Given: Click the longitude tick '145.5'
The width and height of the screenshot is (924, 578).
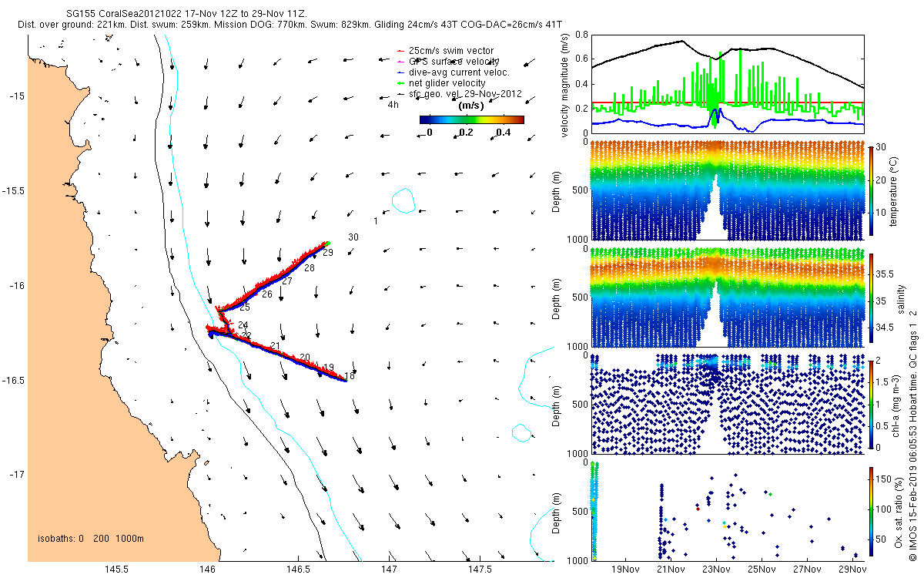Looking at the screenshot, I should (116, 569).
